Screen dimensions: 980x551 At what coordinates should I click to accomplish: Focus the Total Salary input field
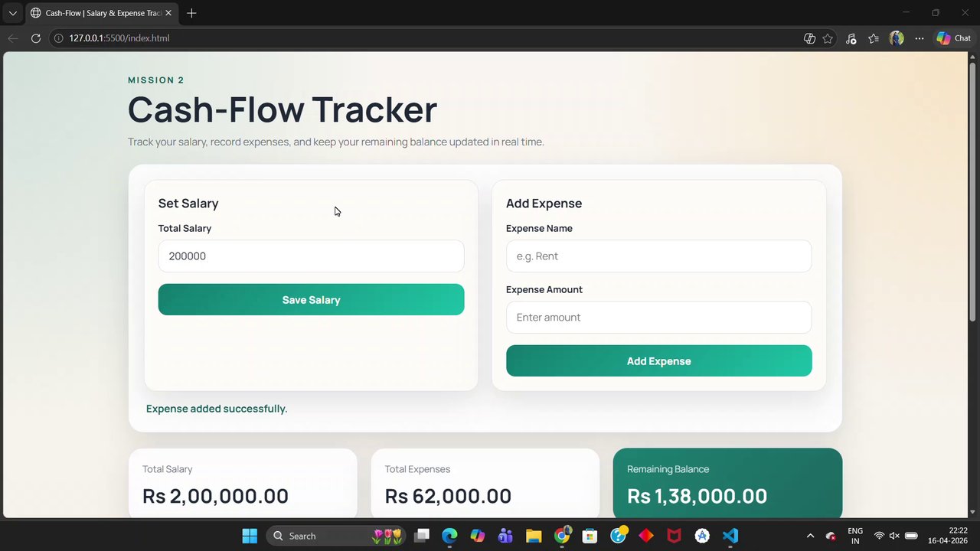pyautogui.click(x=311, y=256)
